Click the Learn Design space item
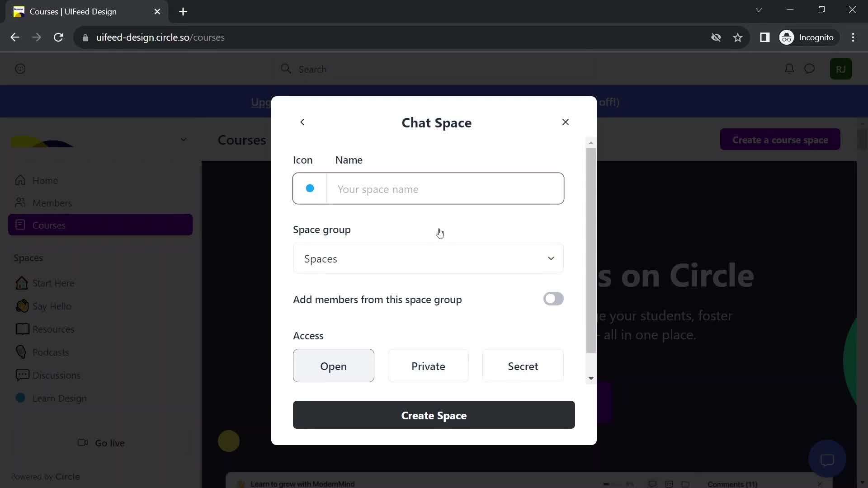The image size is (868, 488). (60, 398)
